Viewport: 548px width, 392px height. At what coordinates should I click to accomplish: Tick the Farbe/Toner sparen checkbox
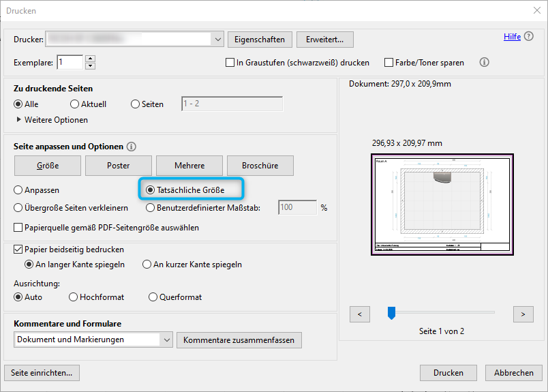[389, 63]
